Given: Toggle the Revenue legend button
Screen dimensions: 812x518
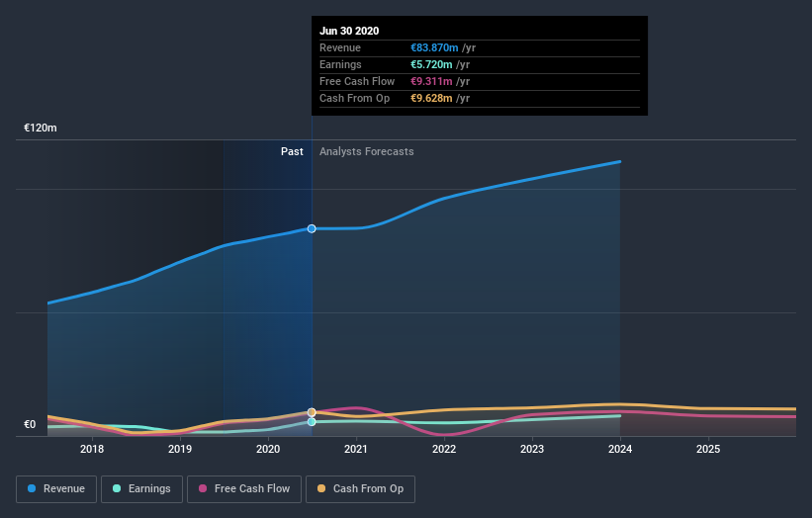Looking at the screenshot, I should pos(56,489).
